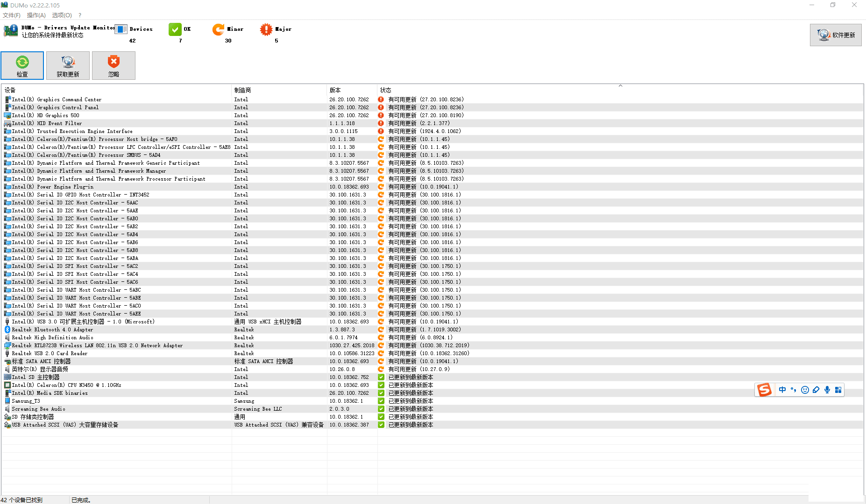Open the 文件(F) menu
The image size is (866, 504).
coord(12,15)
